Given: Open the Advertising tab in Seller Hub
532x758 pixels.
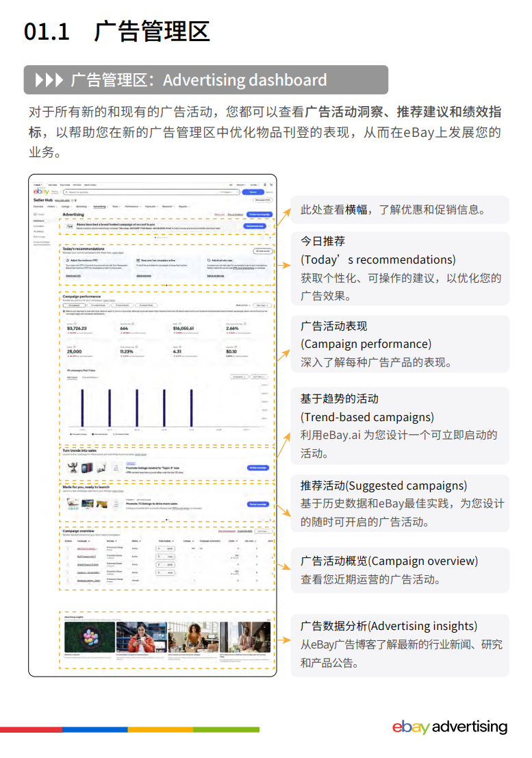Looking at the screenshot, I should (100, 206).
